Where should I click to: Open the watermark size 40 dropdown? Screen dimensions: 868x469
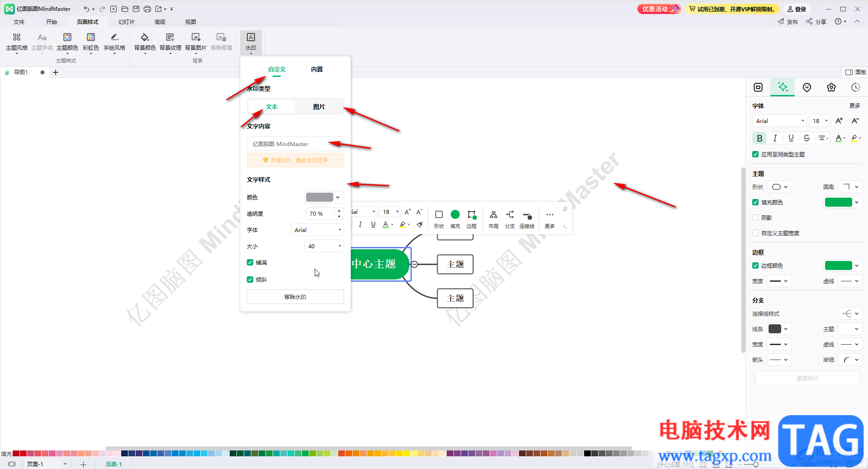324,246
